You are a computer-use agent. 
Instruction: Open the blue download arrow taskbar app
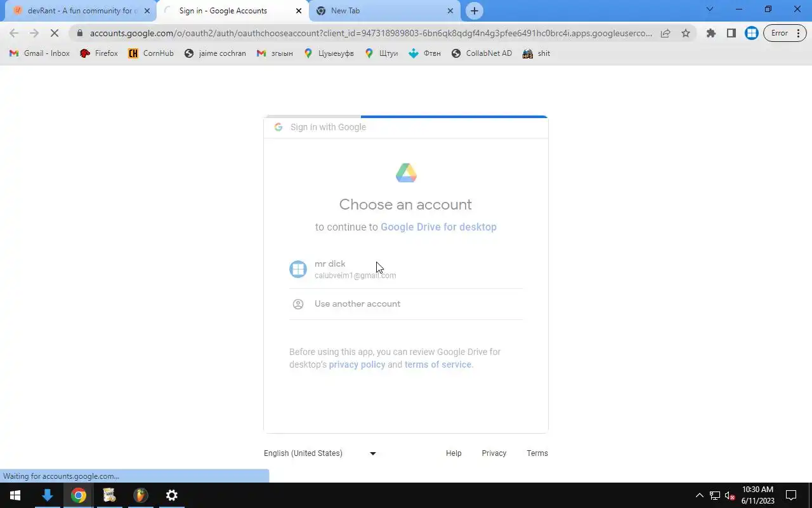[47, 495]
